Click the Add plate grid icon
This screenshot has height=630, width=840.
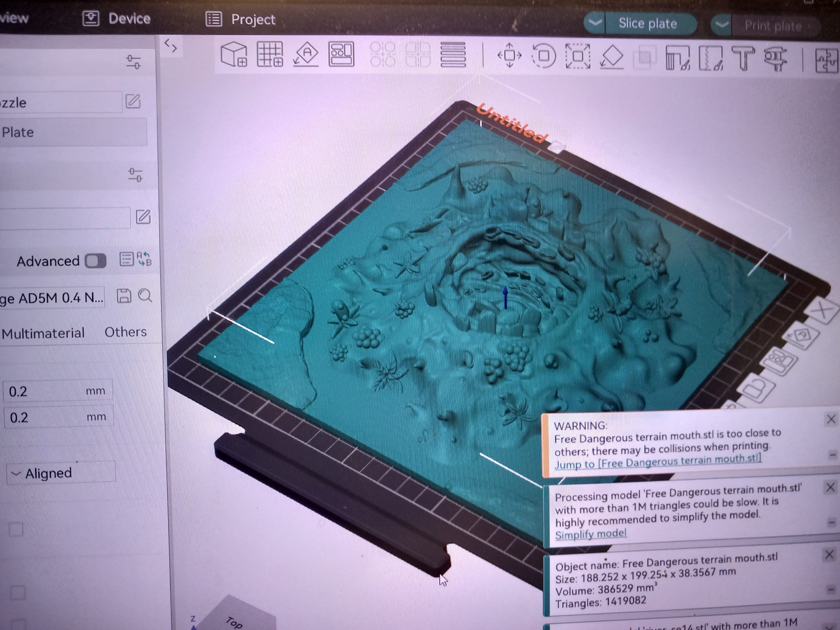point(270,54)
